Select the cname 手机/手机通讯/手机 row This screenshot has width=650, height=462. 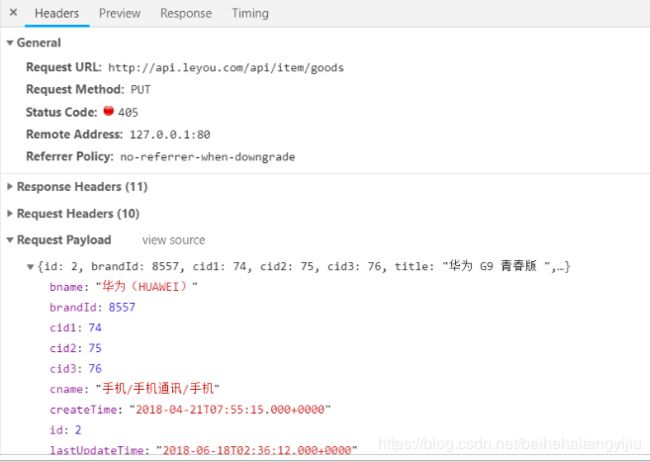pos(134,389)
